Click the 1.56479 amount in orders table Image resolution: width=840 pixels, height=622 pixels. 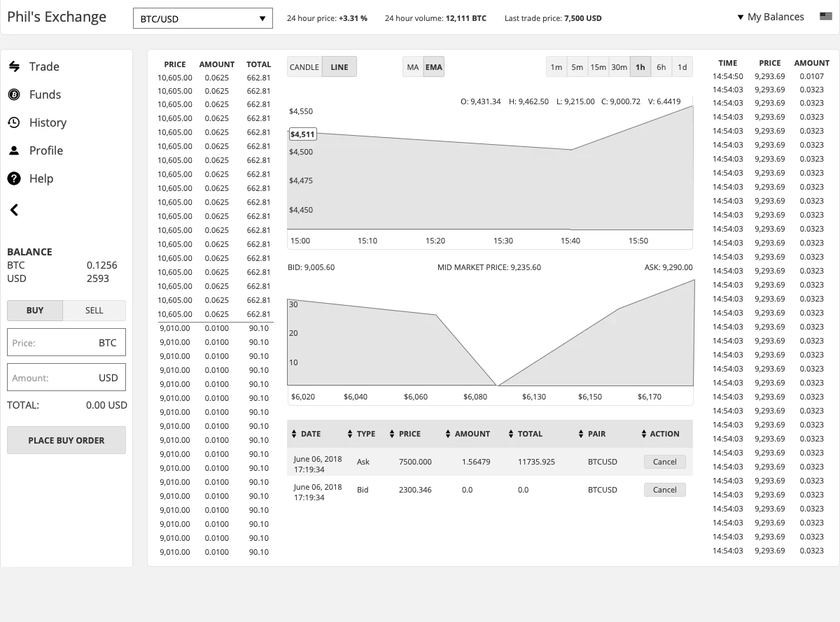pos(476,462)
